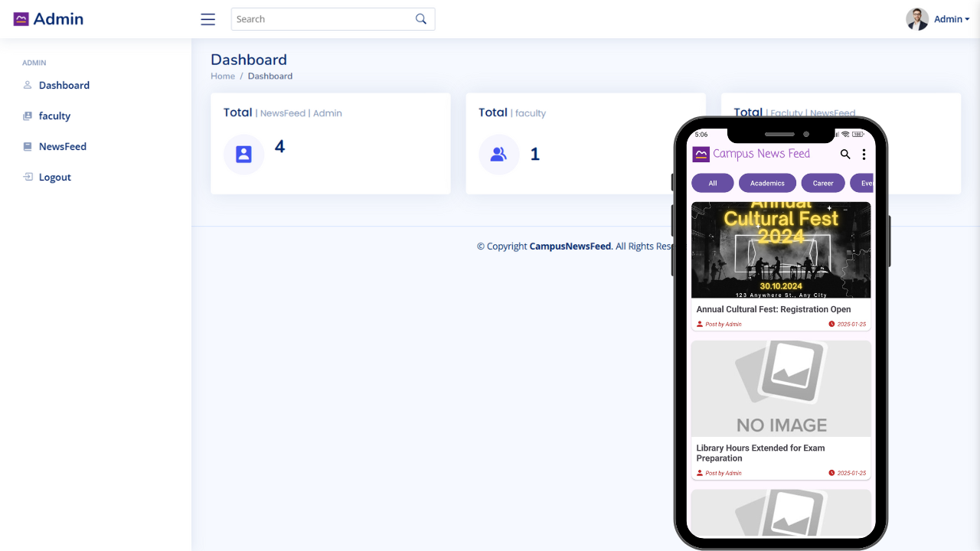Toggle the sidebar with the hamburger icon
Image resolution: width=980 pixels, height=551 pixels.
[207, 19]
